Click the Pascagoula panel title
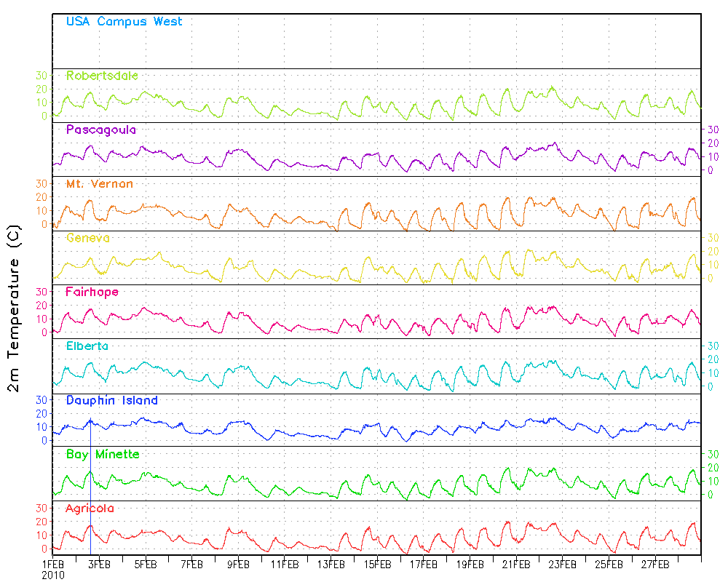The image size is (728, 582). click(100, 129)
